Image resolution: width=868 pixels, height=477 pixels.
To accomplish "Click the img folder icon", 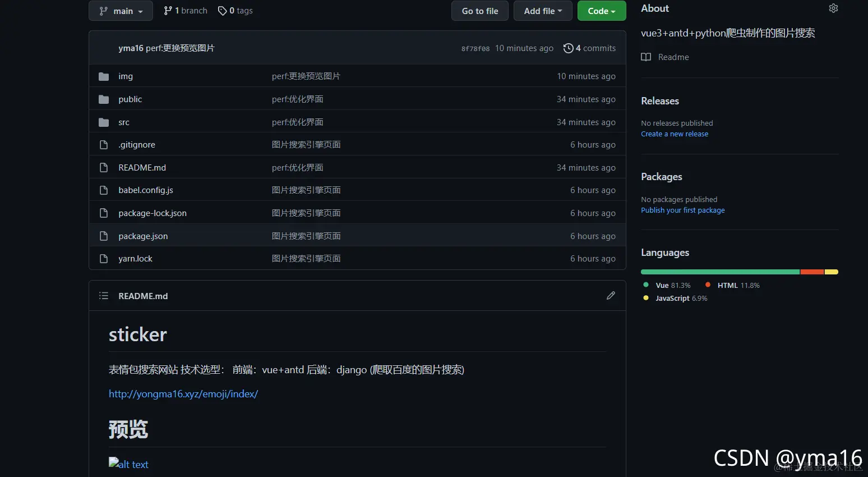I will (104, 76).
